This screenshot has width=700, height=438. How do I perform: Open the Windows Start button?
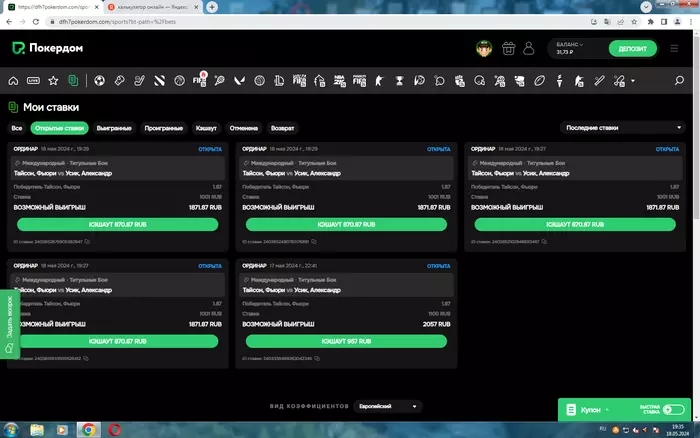[x=11, y=430]
